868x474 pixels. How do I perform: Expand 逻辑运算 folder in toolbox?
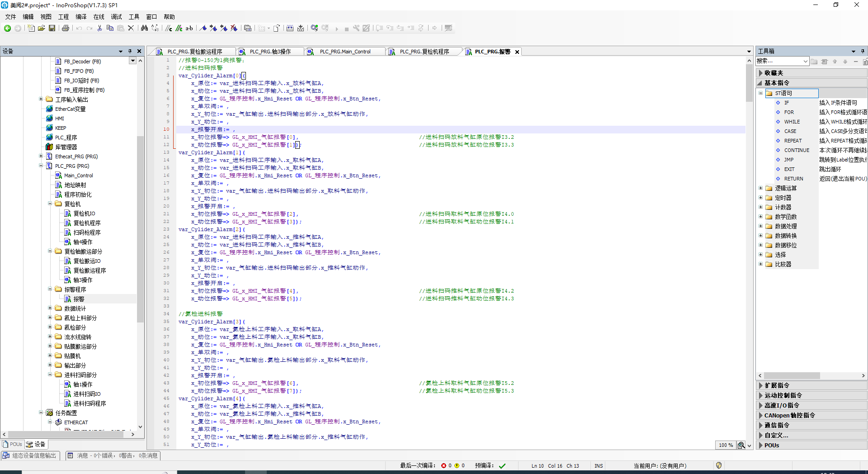(760, 188)
